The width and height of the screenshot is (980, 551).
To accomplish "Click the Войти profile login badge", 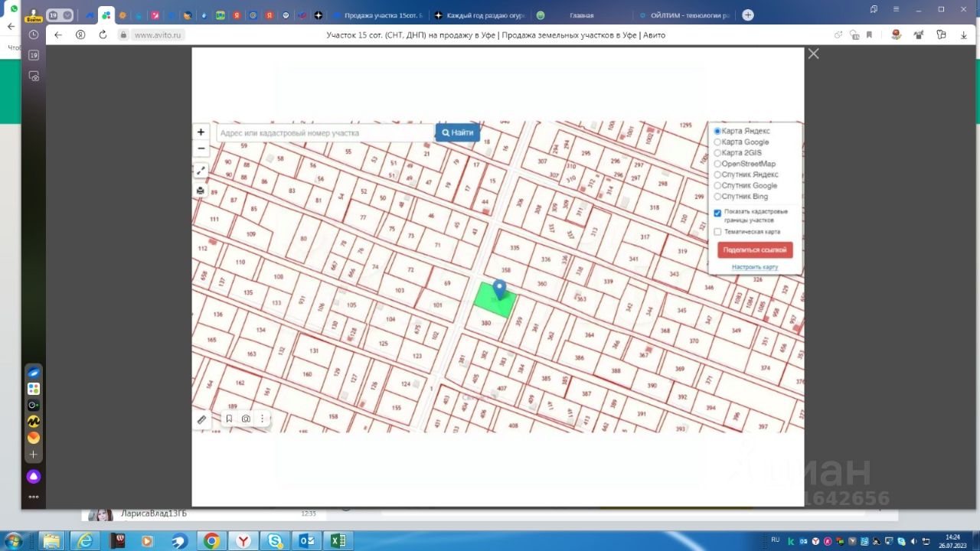I will point(34,15).
